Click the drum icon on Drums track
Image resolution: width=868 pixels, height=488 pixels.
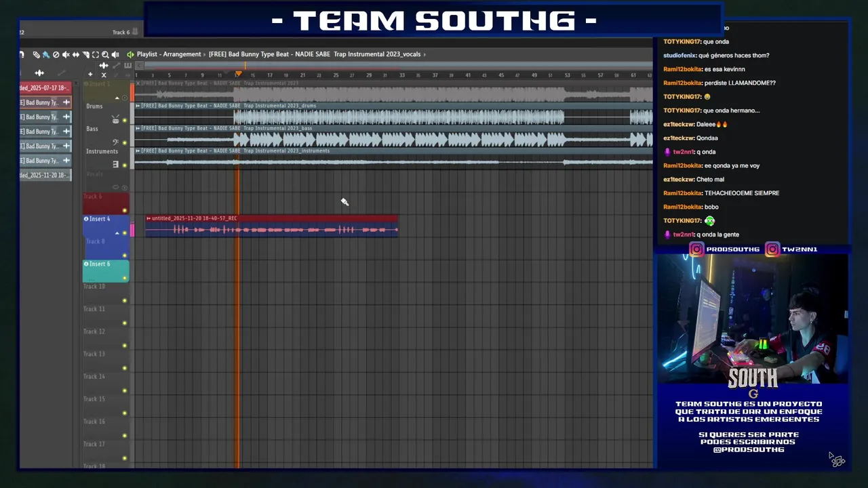pos(115,120)
